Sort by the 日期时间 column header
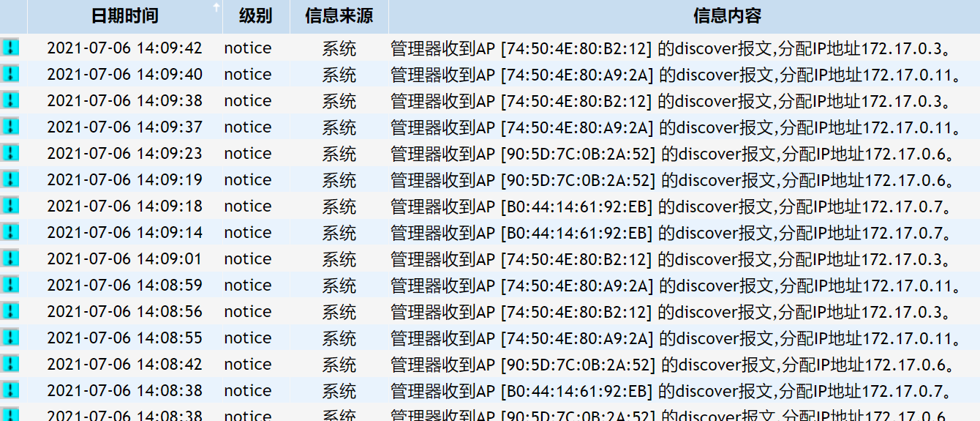 point(125,16)
